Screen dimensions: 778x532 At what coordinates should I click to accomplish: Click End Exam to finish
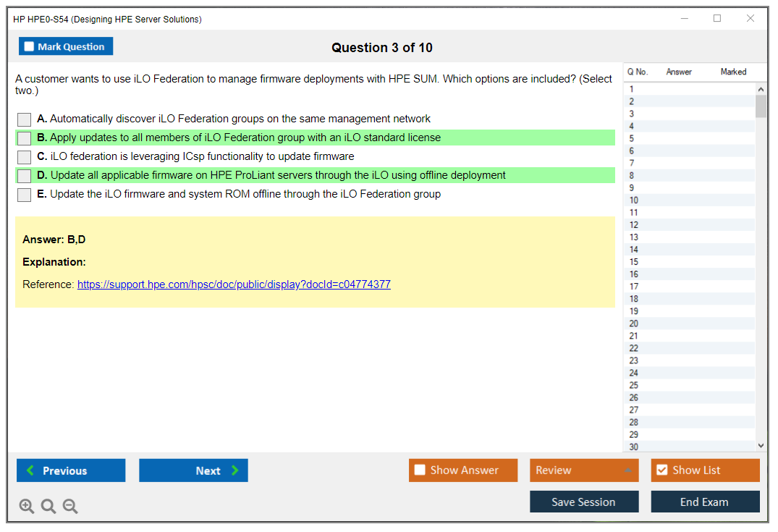705,501
